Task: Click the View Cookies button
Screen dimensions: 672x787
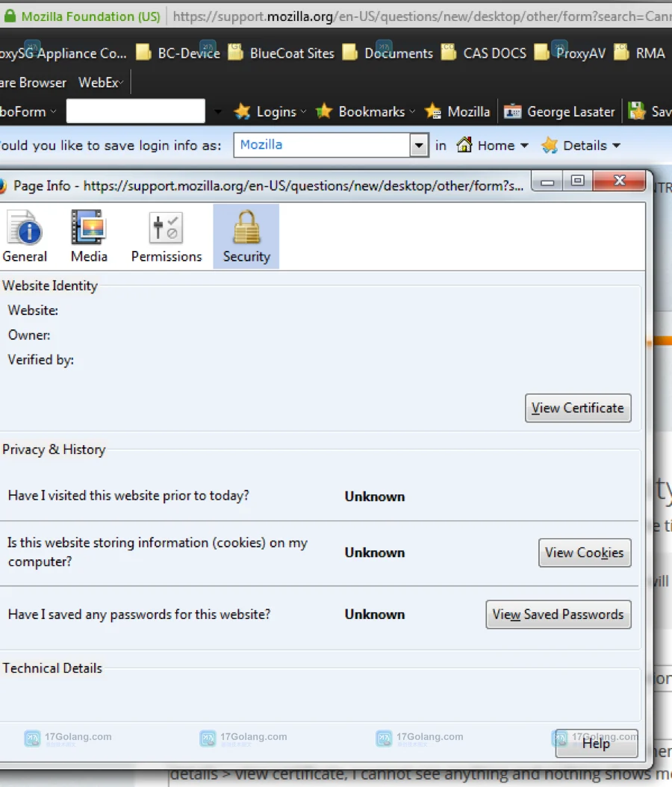Action: [585, 553]
